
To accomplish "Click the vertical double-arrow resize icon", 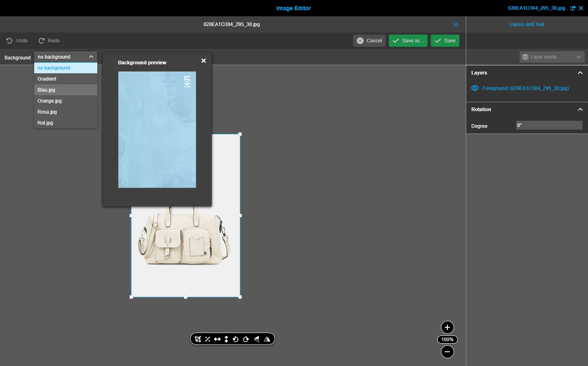I will 226,339.
